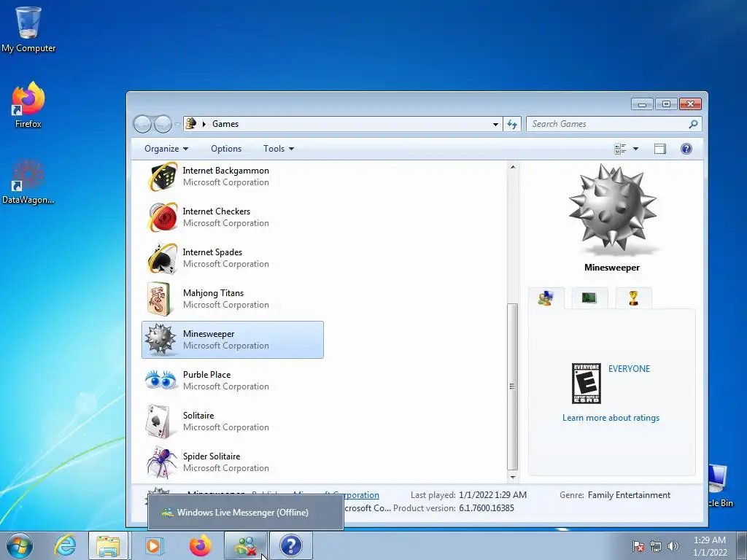
Task: Open Windows Explorer from taskbar
Action: [x=108, y=545]
